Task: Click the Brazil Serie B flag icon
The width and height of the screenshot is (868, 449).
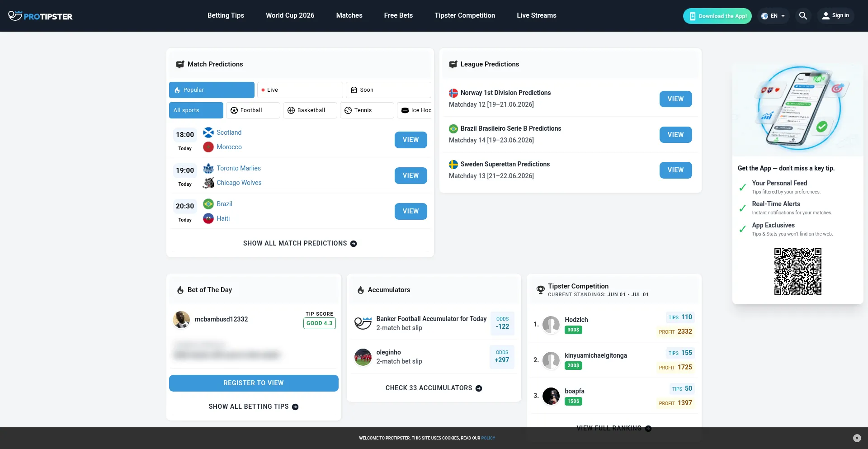Action: point(453,129)
